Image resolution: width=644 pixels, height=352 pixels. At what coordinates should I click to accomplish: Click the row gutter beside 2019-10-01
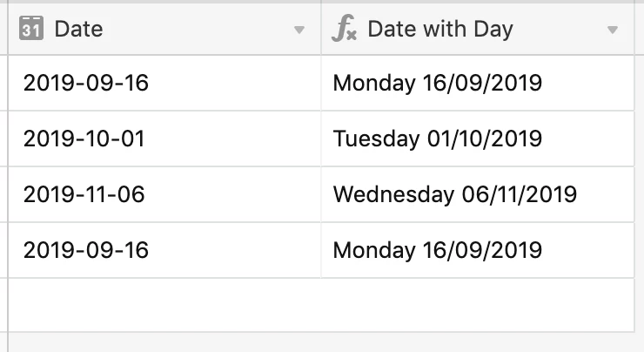[3, 139]
